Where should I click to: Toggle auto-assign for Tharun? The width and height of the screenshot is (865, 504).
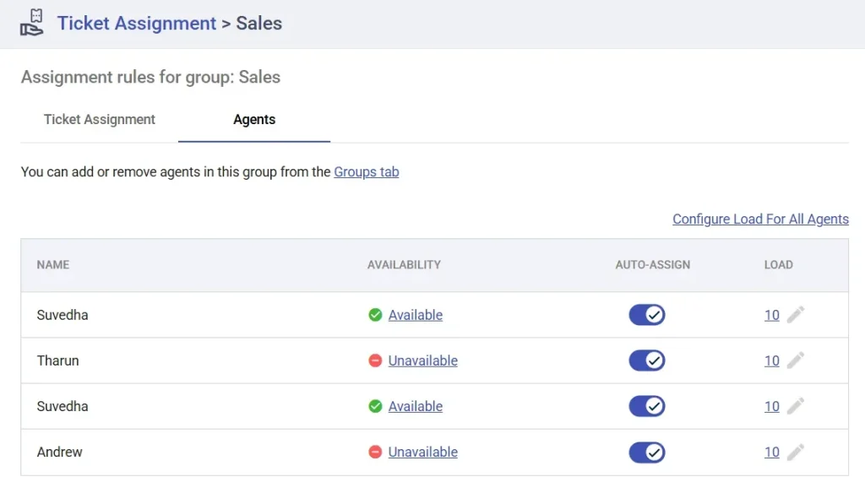[x=647, y=360]
